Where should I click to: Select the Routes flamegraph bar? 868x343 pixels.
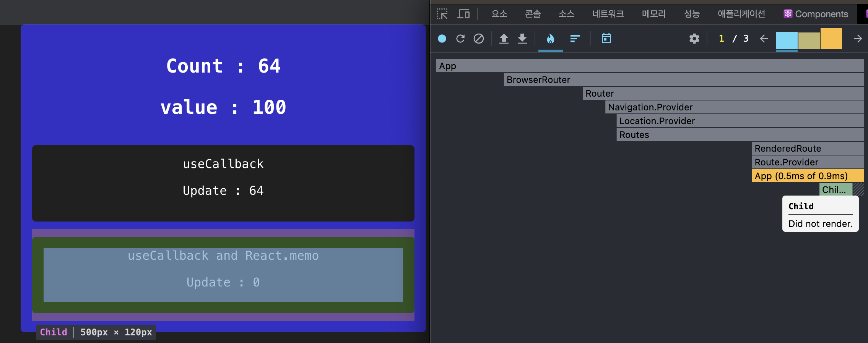(x=740, y=134)
